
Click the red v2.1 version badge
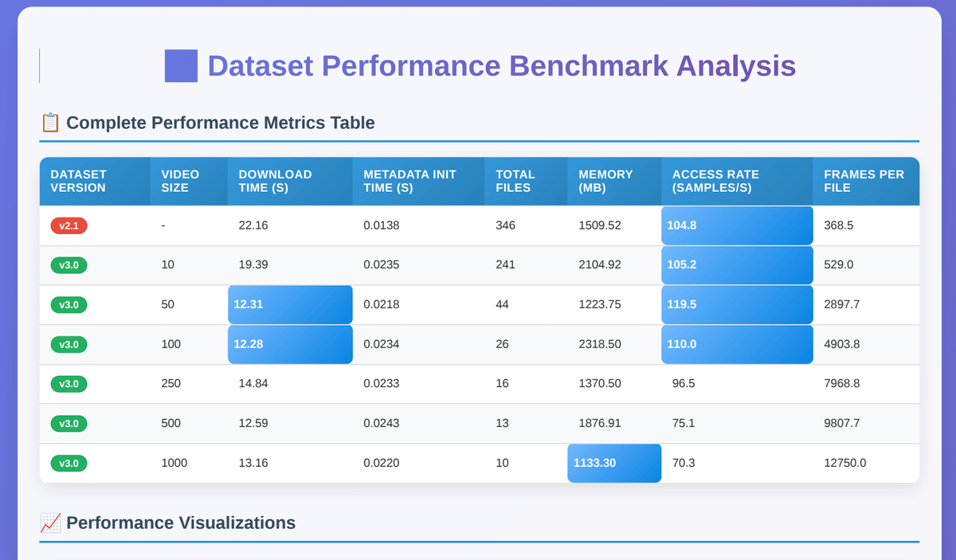tap(69, 225)
